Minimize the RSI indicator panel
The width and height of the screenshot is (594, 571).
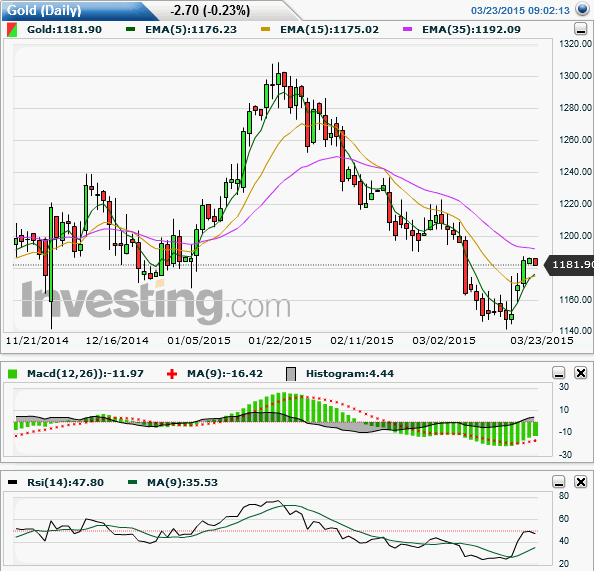coord(559,482)
